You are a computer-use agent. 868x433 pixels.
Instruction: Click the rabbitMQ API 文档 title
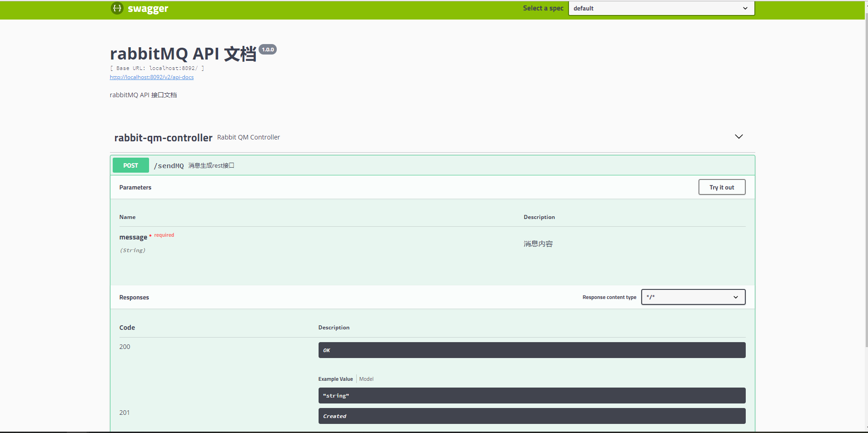point(183,54)
